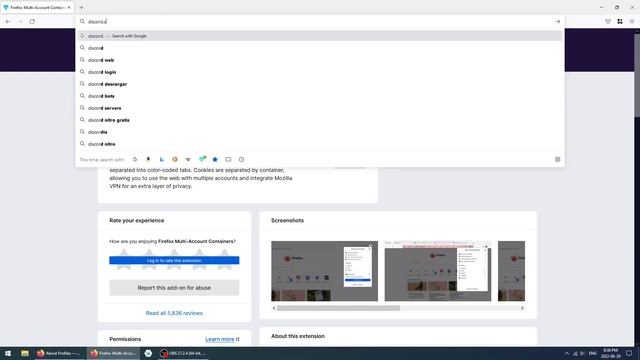Choose 'discord. — Search with Google' suggestion
640x360 pixels.
(x=320, y=36)
